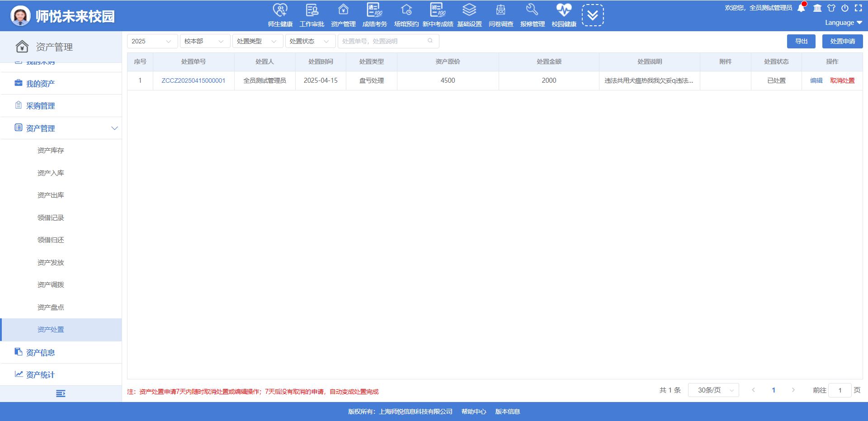Open disposal order ZCCZ20250415000001 link
Image resolution: width=868 pixels, height=421 pixels.
[x=193, y=80]
